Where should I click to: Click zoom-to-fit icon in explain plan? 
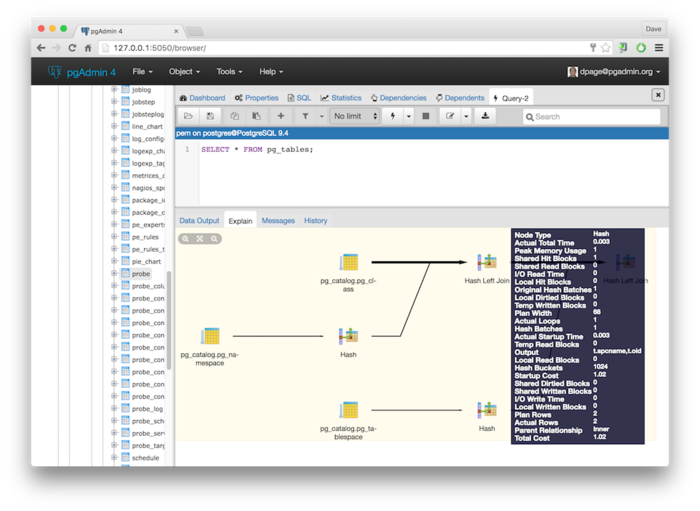coord(200,239)
